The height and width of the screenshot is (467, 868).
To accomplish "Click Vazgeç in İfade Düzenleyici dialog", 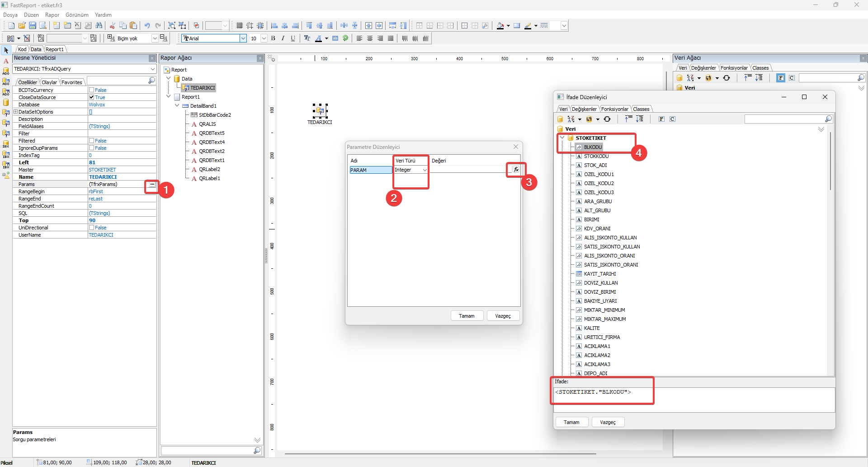I will 608,422.
